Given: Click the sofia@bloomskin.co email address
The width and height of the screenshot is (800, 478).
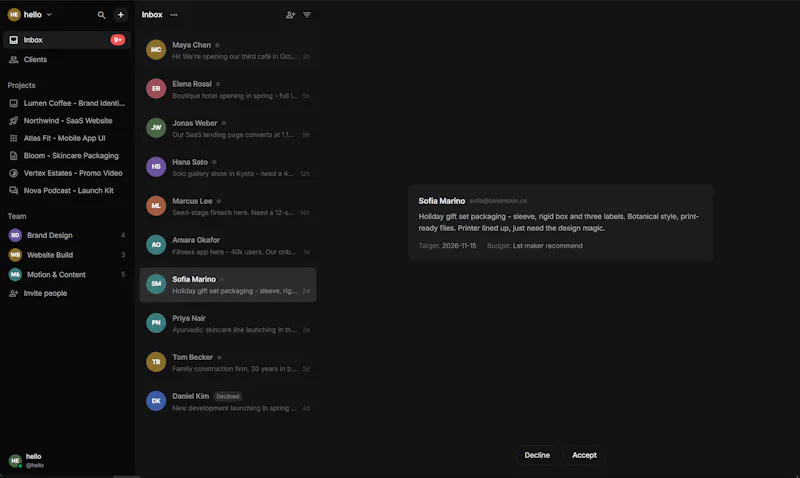Looking at the screenshot, I should 498,201.
